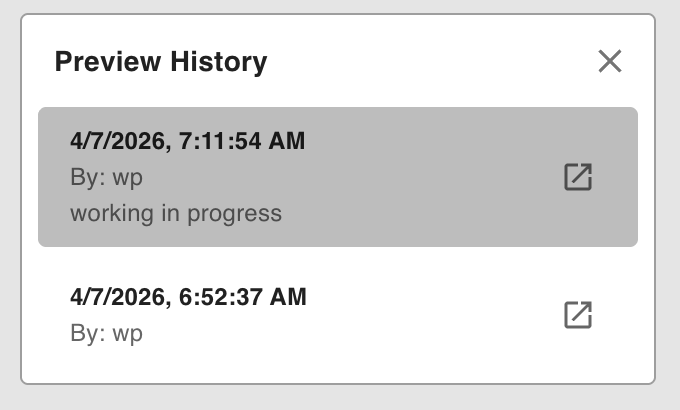Click the '4/7/2026, 7:11:54 AM' timestamp
680x410 pixels.
pyautogui.click(x=188, y=141)
